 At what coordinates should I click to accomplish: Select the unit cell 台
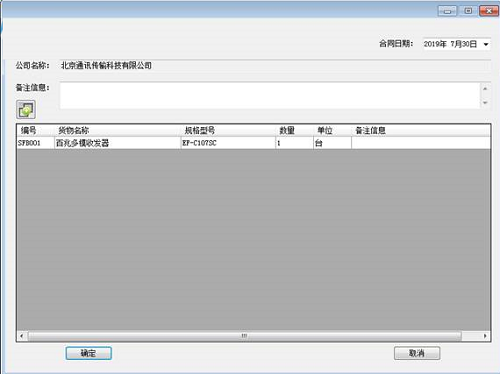pos(332,143)
